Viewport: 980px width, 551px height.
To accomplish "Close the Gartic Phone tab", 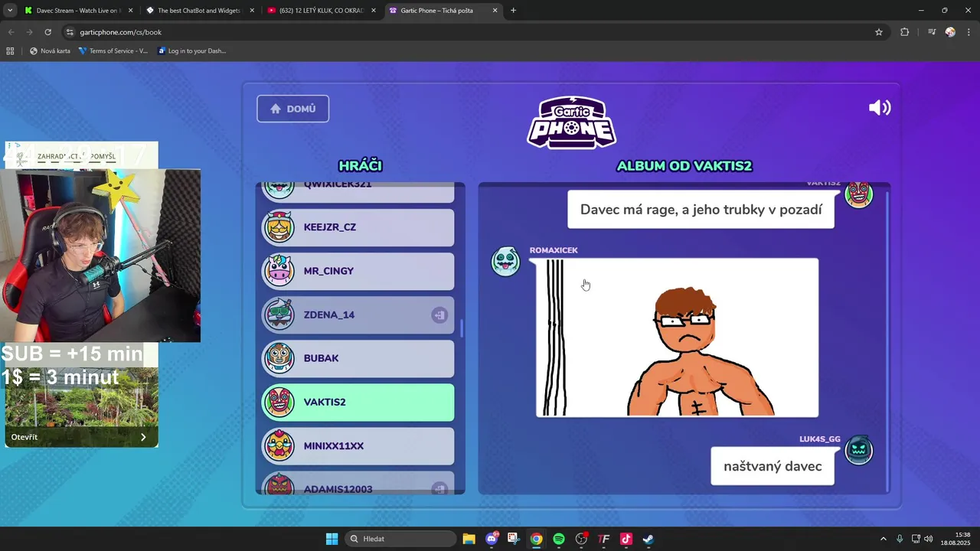I will pos(495,11).
